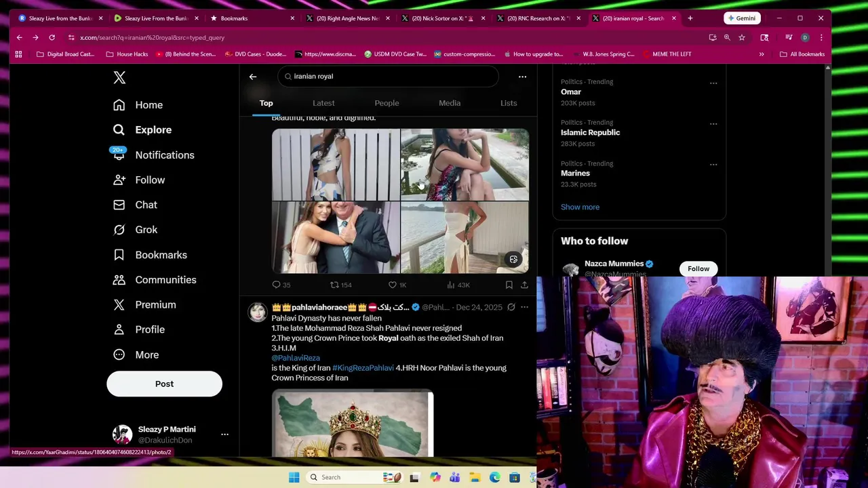868x488 pixels.
Task: Reply to the photo post with 35 comments
Action: point(281,285)
